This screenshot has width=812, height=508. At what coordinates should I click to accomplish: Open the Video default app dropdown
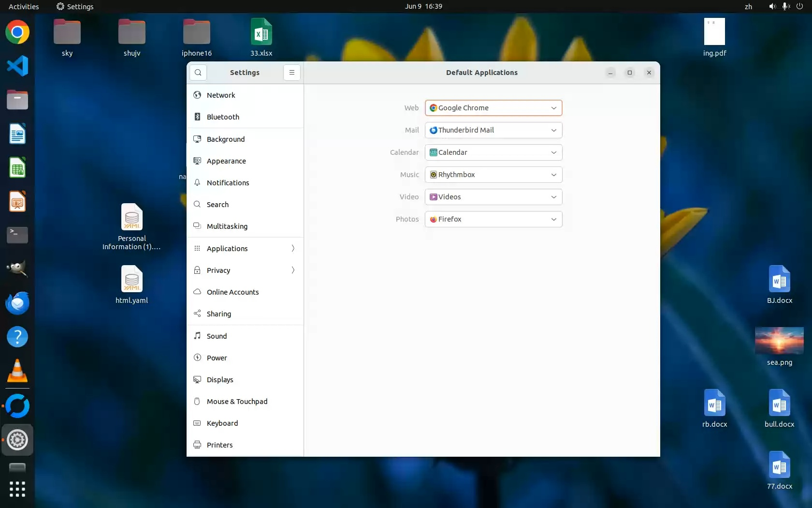click(x=493, y=197)
